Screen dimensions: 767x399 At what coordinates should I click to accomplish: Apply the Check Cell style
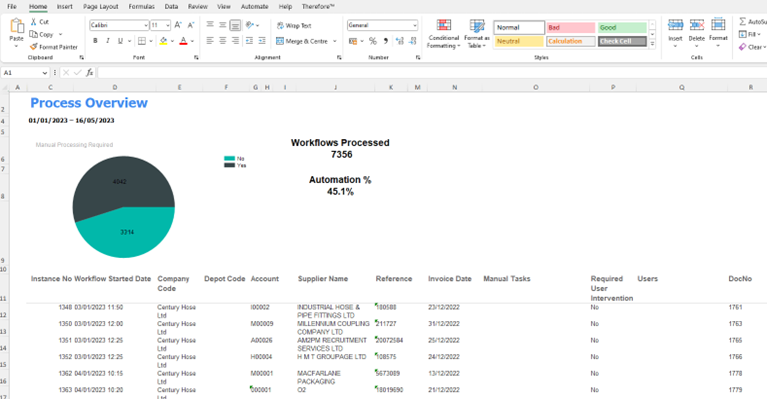[x=622, y=41]
